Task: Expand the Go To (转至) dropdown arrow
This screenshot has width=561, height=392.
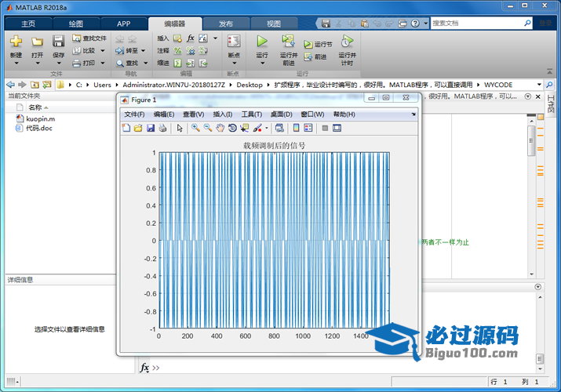Action: pos(143,51)
